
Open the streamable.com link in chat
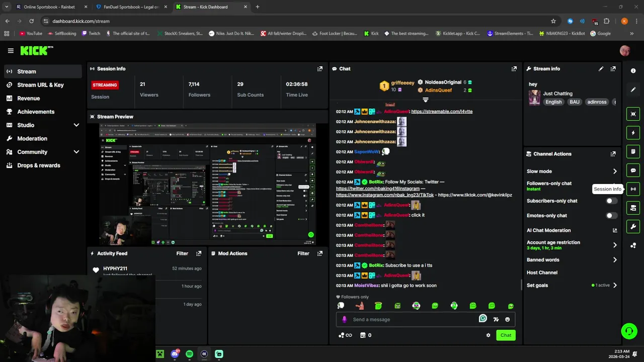442,112
